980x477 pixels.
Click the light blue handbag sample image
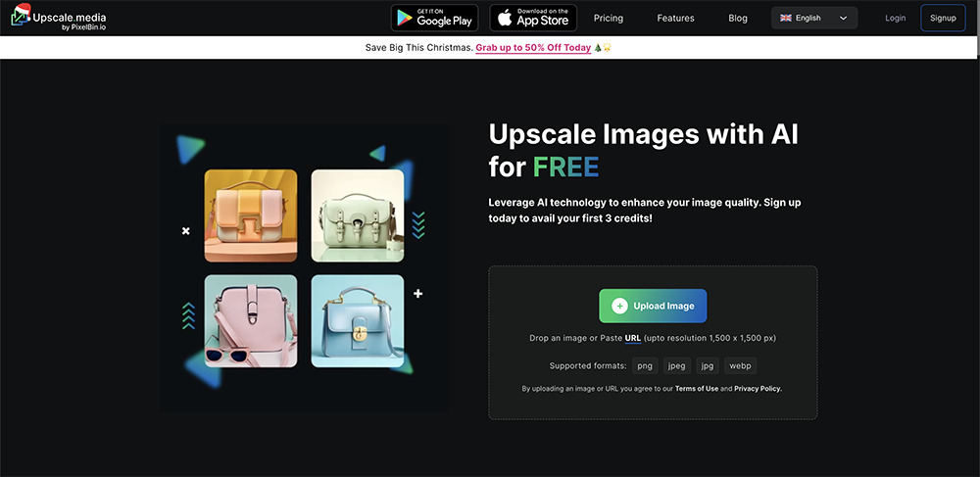click(358, 321)
